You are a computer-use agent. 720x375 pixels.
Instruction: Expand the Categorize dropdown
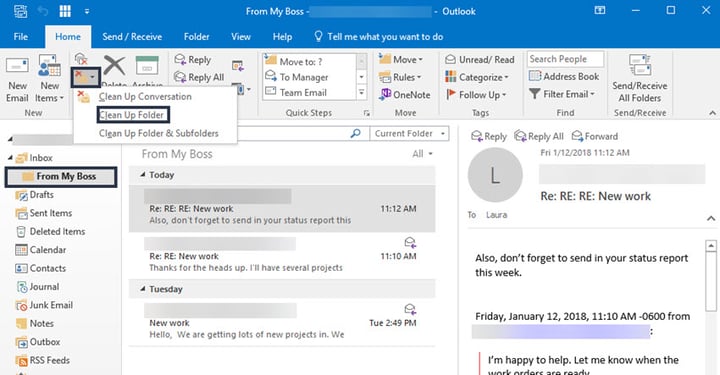pos(477,77)
